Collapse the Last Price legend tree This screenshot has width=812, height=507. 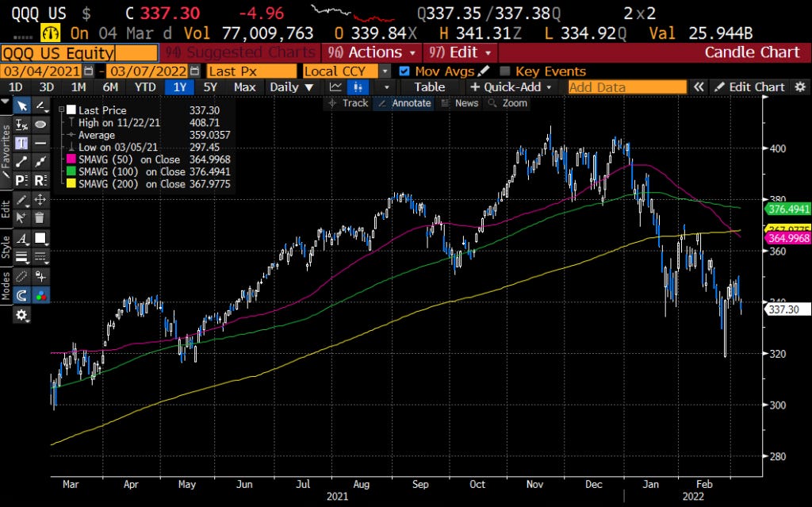point(61,110)
